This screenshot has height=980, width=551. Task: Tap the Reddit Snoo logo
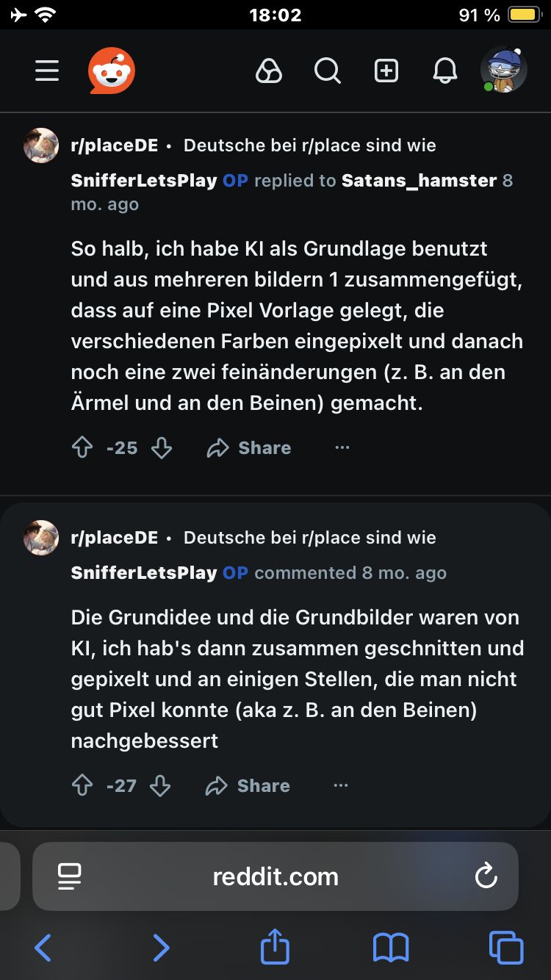click(x=112, y=71)
